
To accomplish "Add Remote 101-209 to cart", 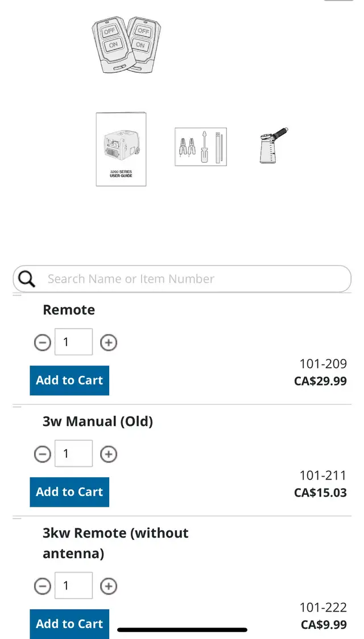I will (x=69, y=380).
